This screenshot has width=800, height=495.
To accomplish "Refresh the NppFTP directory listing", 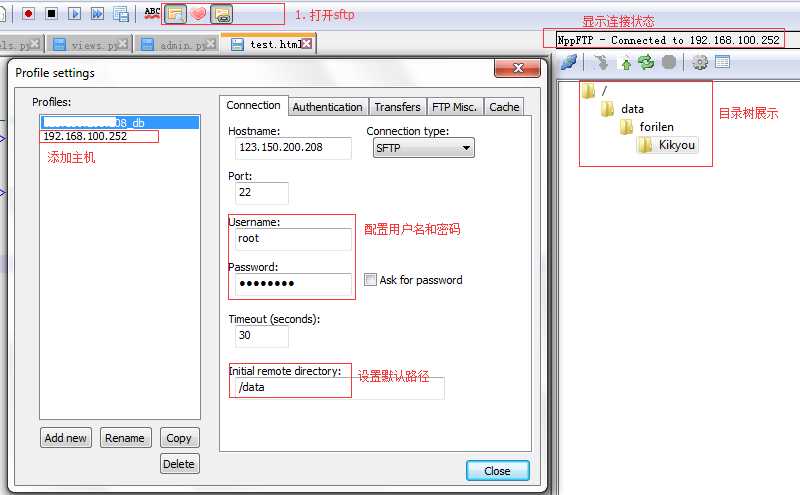I will coord(646,62).
